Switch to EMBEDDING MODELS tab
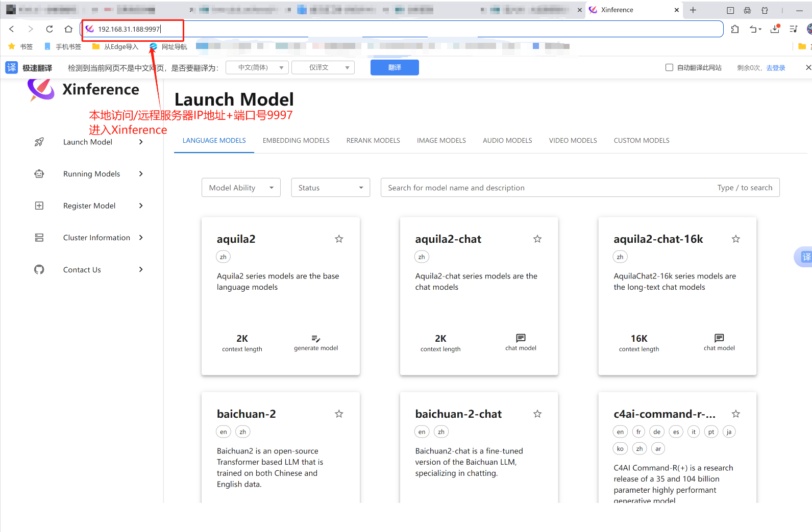Image resolution: width=812 pixels, height=532 pixels. (x=296, y=140)
